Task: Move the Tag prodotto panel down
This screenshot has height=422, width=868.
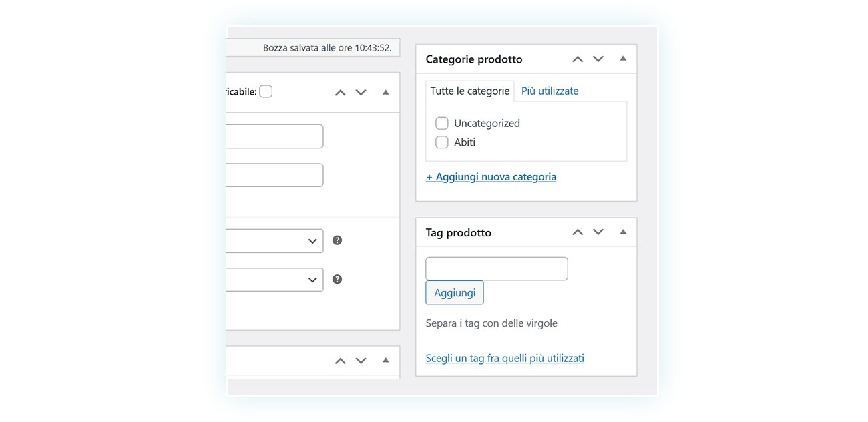Action: pyautogui.click(x=598, y=232)
